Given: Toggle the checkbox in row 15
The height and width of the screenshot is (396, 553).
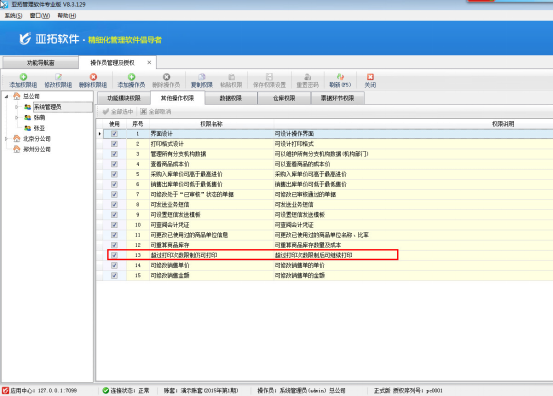Looking at the screenshot, I should pyautogui.click(x=114, y=275).
